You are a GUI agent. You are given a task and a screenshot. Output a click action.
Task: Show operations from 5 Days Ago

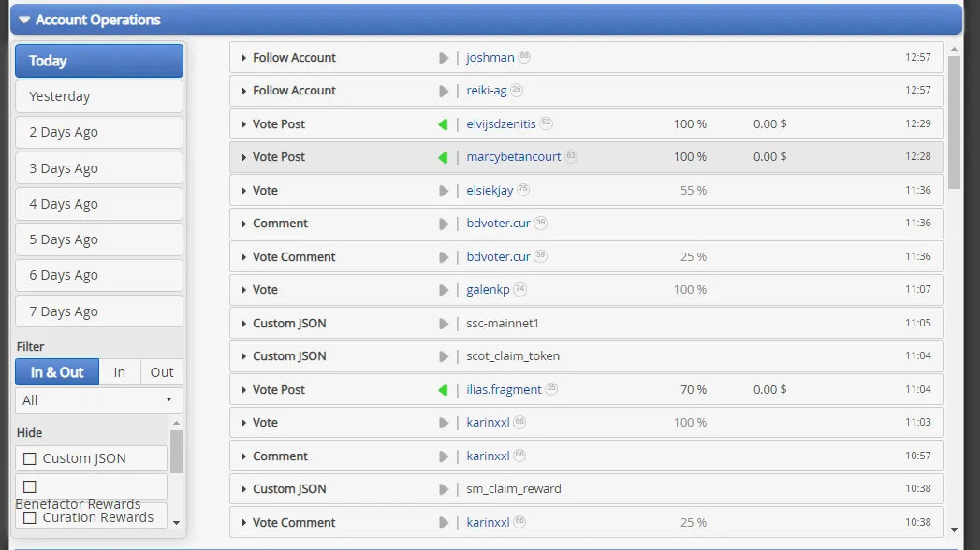tap(99, 239)
